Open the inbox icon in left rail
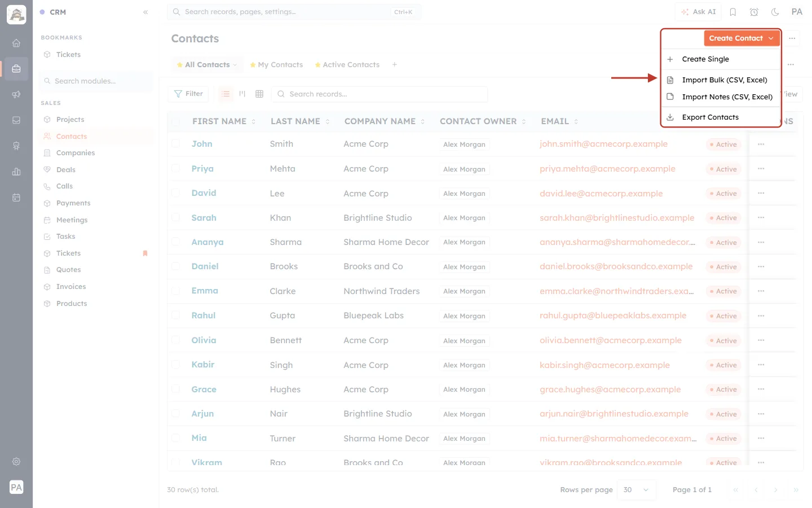The width and height of the screenshot is (812, 508). (x=16, y=120)
